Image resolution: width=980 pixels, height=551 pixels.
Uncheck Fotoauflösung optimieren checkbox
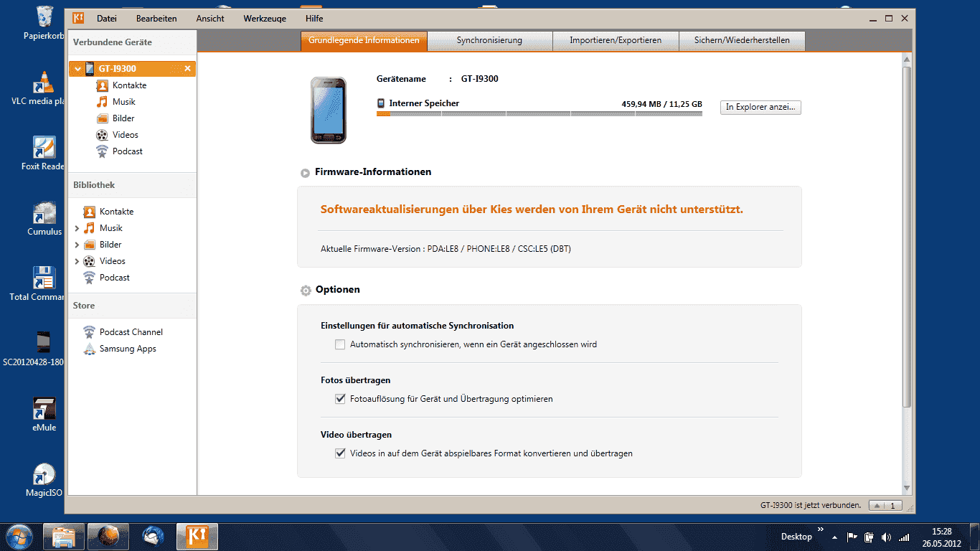tap(340, 399)
